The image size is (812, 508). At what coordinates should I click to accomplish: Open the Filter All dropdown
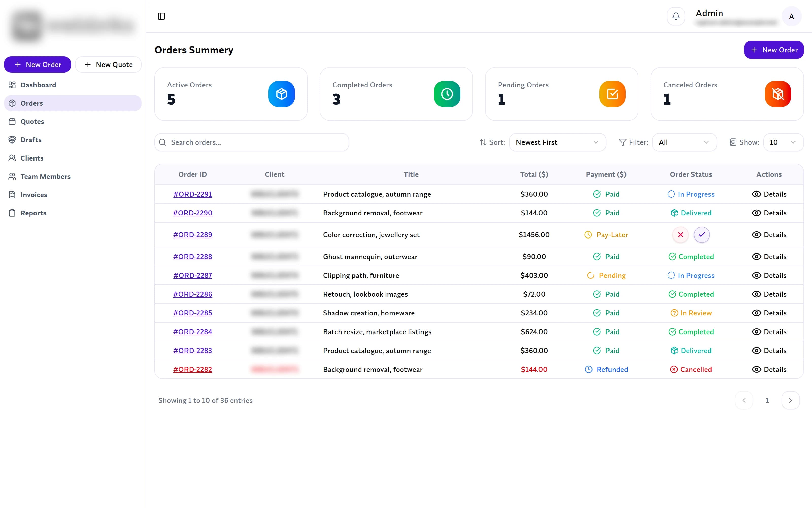coord(684,142)
